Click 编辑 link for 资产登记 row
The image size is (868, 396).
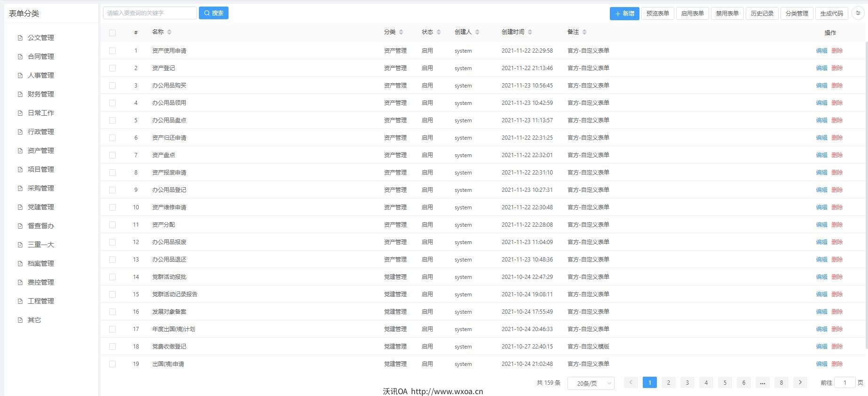click(x=821, y=68)
